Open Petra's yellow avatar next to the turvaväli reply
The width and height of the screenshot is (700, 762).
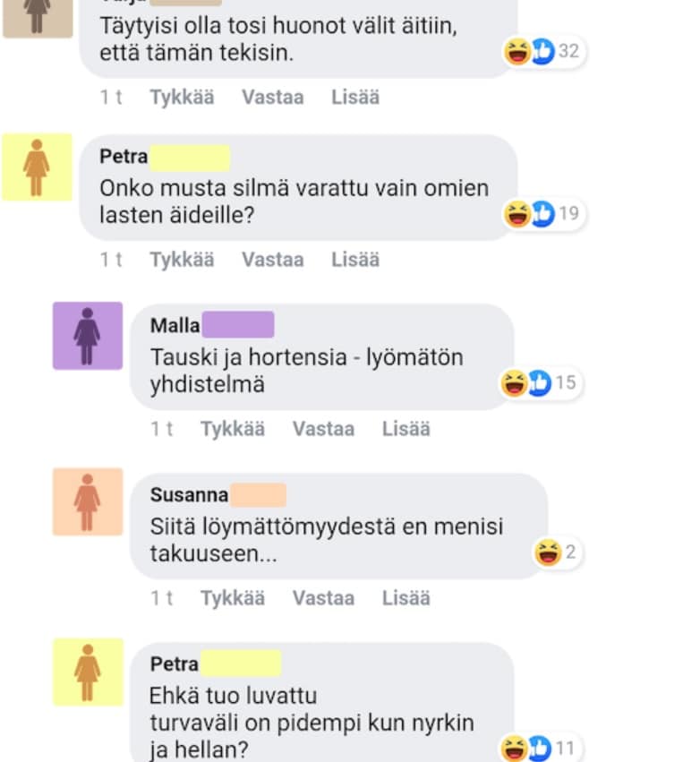click(88, 672)
